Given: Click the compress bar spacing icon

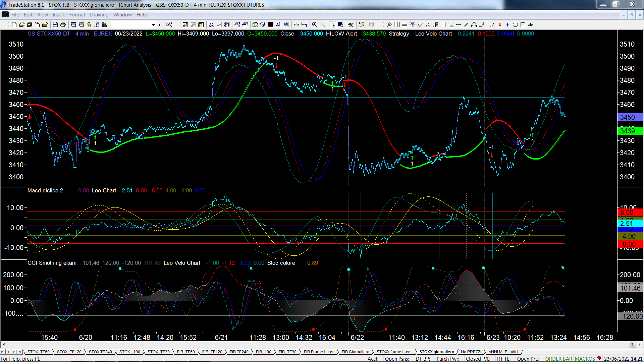Looking at the screenshot, I should [x=297, y=25].
